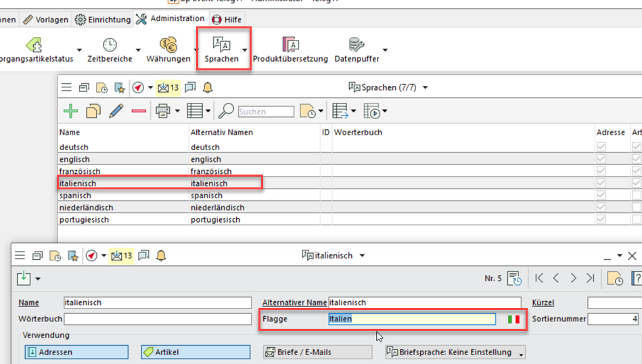Image resolution: width=642 pixels, height=364 pixels.
Task: Toggle the Adressen usage button
Action: pos(76,352)
